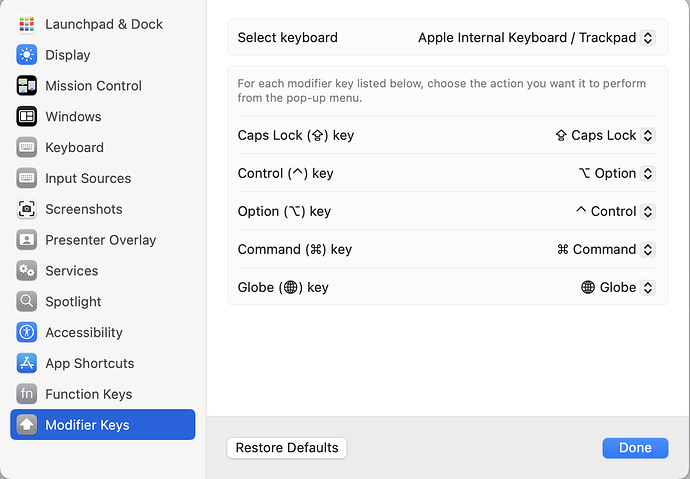690x479 pixels.
Task: Select Input Sources in the sidebar
Action: point(88,178)
